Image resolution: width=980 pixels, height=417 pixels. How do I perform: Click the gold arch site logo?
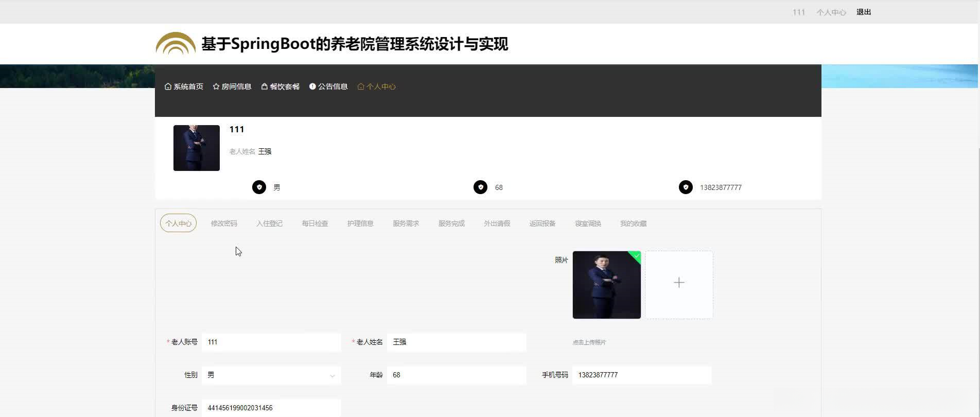coord(176,43)
